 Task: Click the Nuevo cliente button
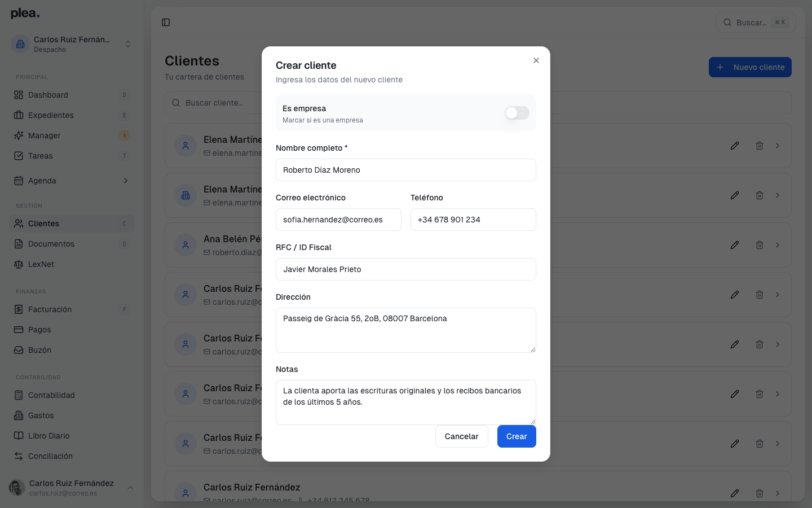[750, 67]
